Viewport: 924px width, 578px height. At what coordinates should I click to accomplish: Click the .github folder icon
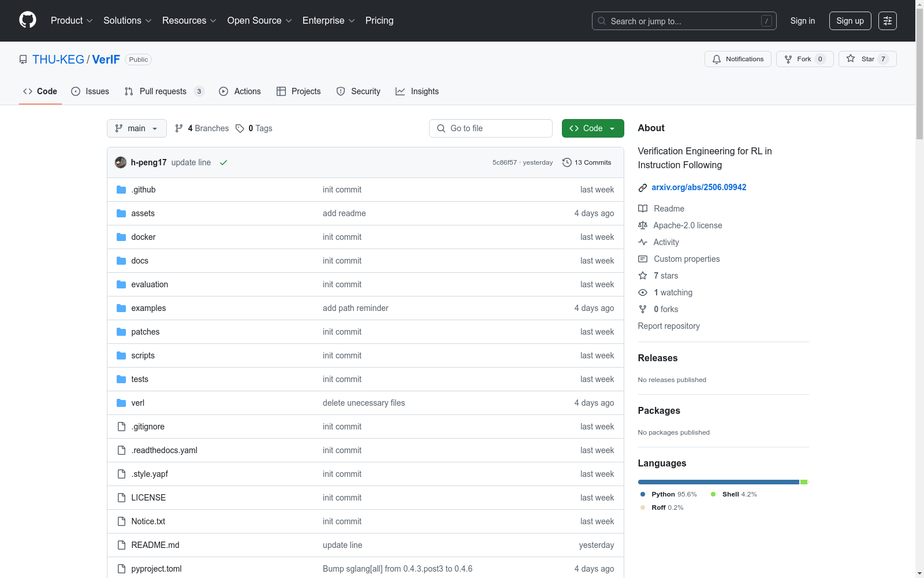click(x=121, y=190)
